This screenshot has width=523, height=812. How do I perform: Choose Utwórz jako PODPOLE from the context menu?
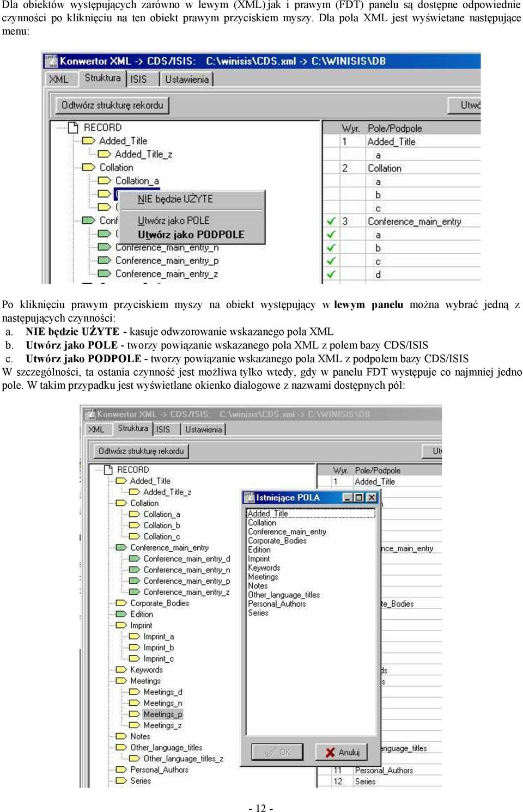tap(191, 235)
